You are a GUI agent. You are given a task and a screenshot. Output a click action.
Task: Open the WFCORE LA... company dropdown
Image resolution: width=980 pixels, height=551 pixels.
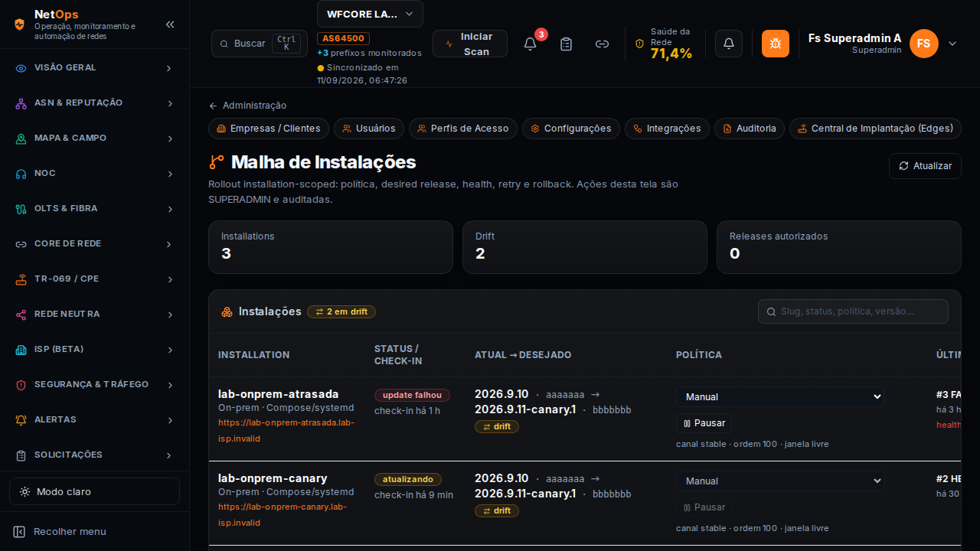[370, 14]
